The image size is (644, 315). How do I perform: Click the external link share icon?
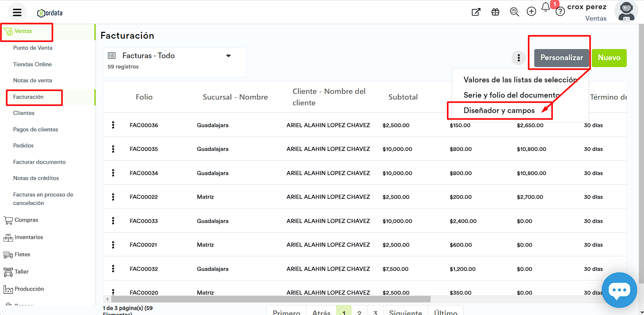pyautogui.click(x=476, y=12)
